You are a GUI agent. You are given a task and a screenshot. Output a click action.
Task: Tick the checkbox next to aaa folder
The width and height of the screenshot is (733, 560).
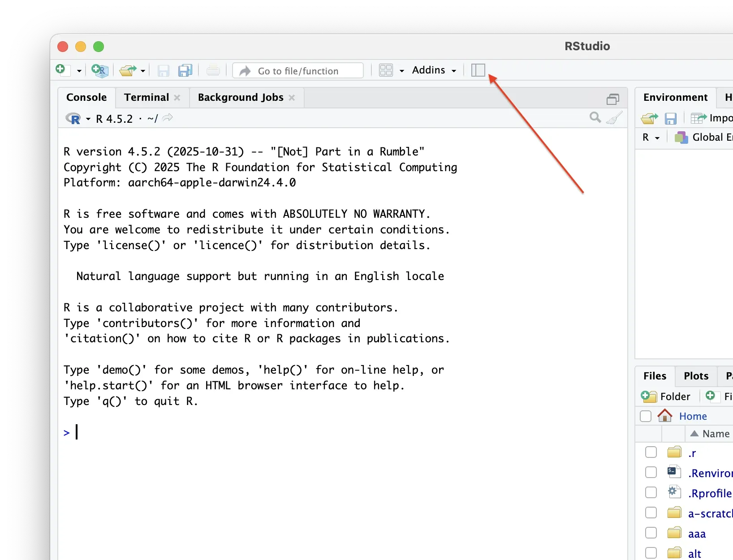651,533
